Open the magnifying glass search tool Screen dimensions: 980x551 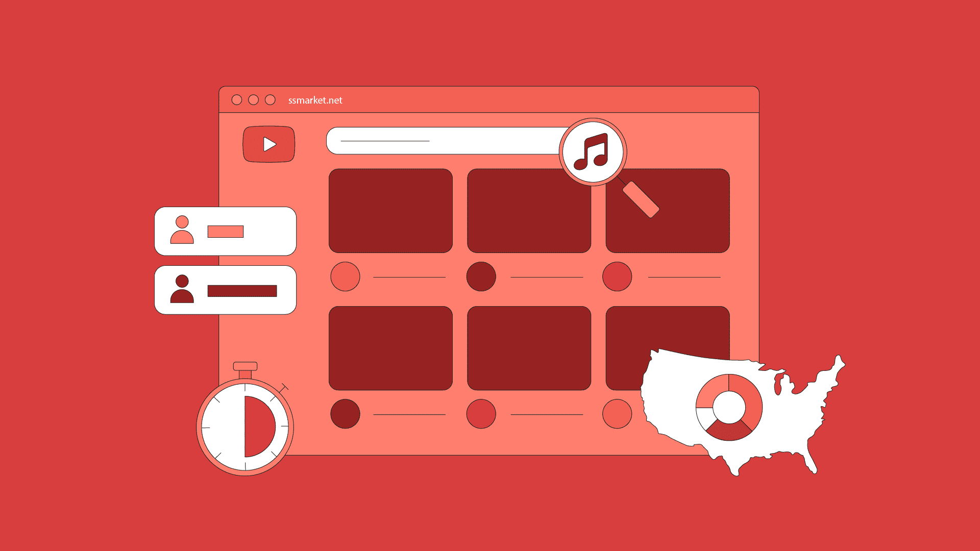[592, 152]
